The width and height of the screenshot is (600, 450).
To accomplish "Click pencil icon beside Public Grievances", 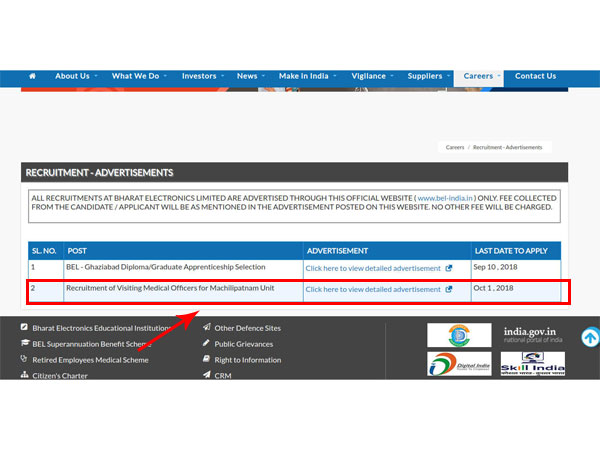I will (x=206, y=343).
